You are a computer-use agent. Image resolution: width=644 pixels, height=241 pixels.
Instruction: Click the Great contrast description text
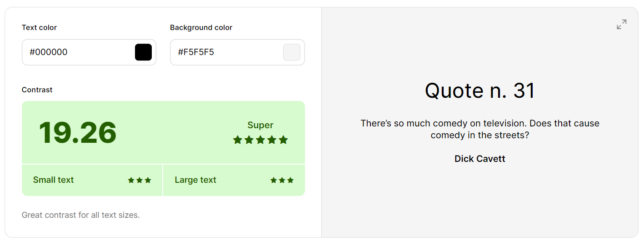pyautogui.click(x=81, y=215)
